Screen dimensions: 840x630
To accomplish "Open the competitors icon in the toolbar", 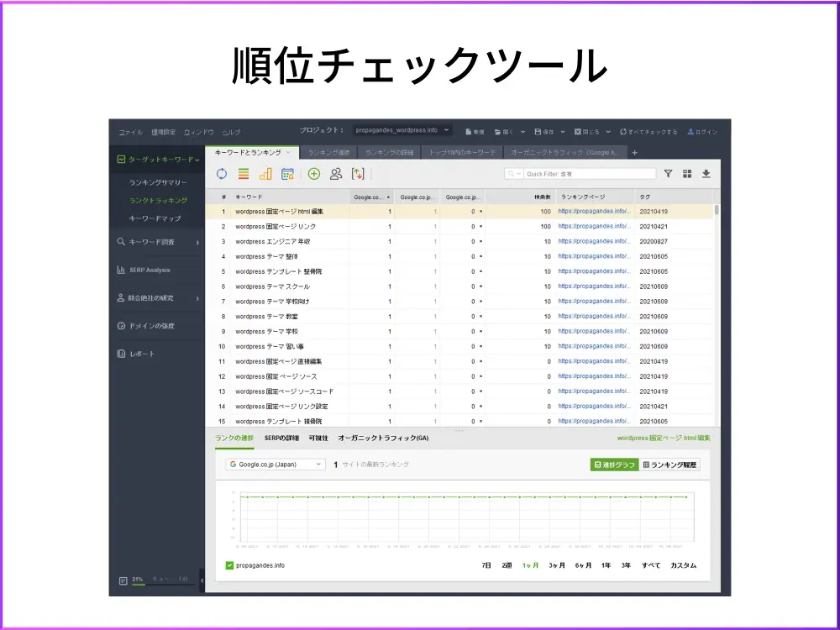I will coord(338,173).
